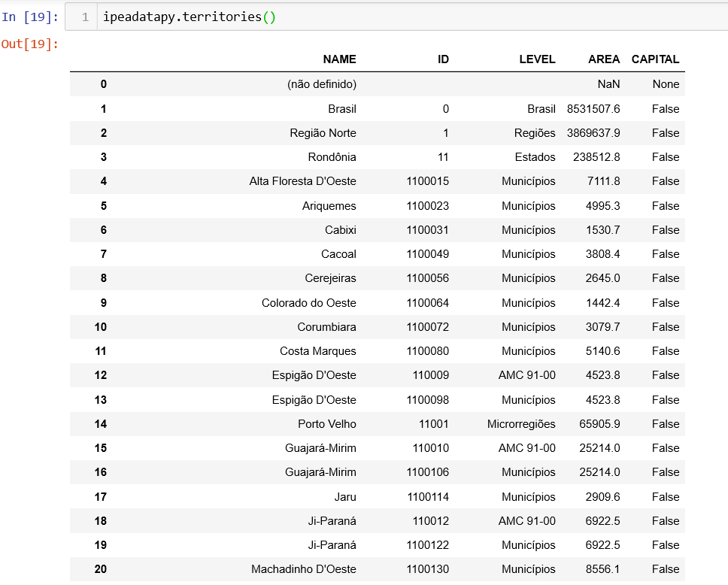Click the ID value 1100015
The image size is (728, 585).
(x=428, y=181)
